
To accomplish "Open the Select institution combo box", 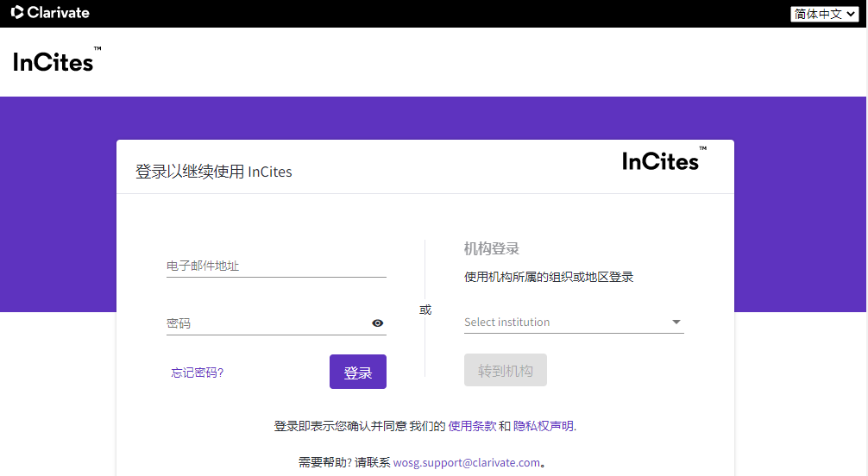I will pos(565,323).
